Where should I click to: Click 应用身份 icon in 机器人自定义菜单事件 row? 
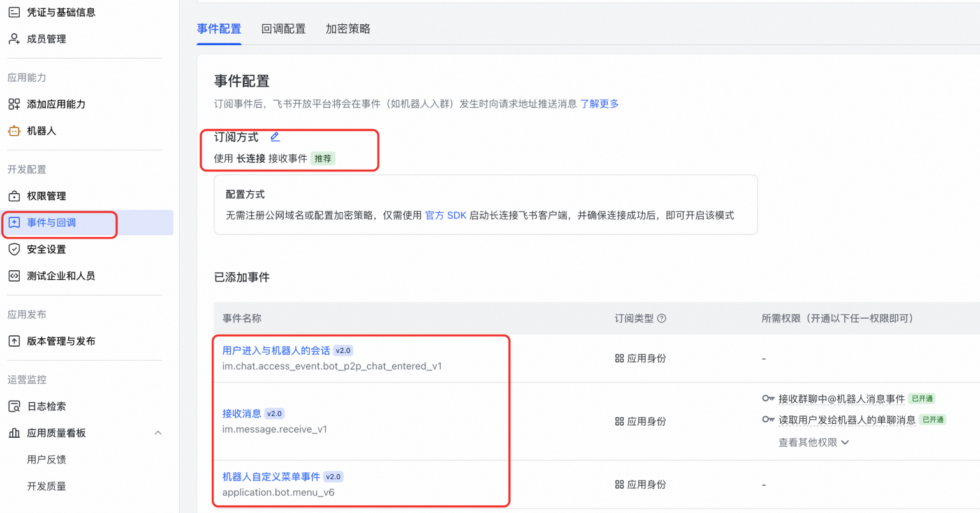point(619,484)
